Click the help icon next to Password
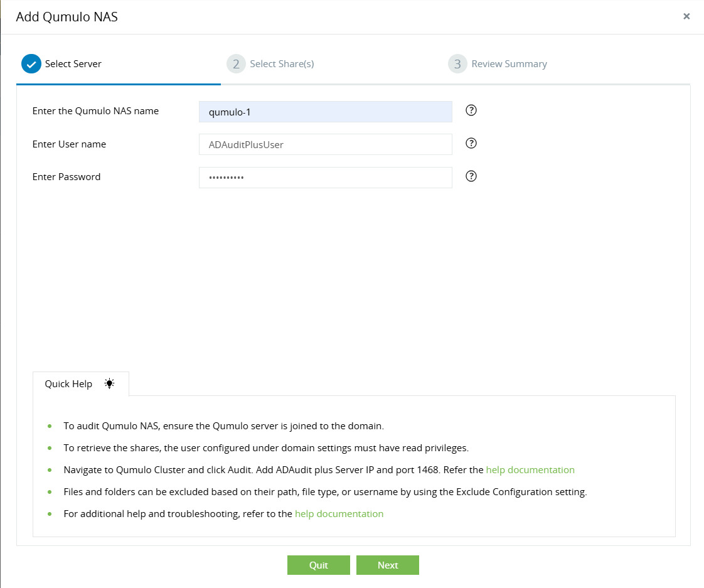704x588 pixels. (x=471, y=176)
